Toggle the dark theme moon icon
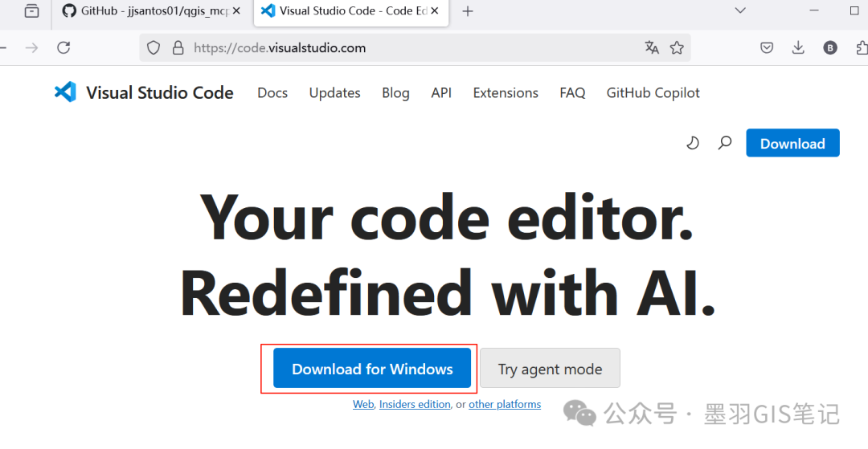Screen dimensions: 868x449 point(692,143)
